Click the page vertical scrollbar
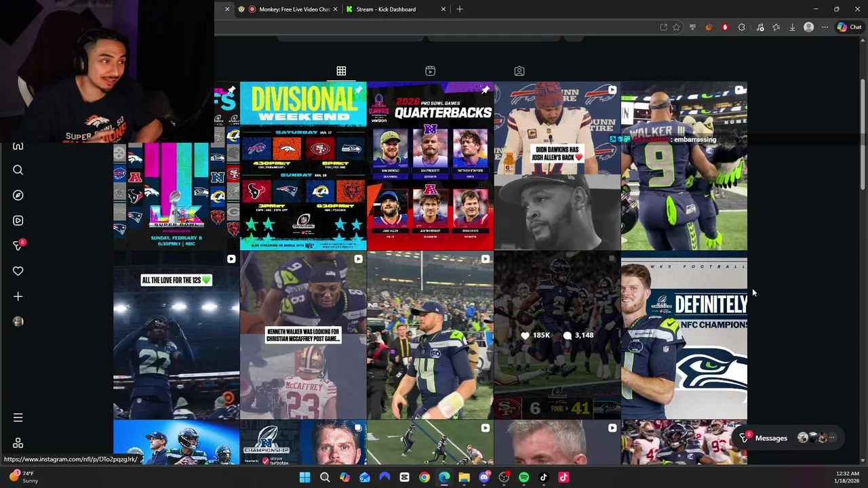This screenshot has height=488, width=868. point(863,136)
